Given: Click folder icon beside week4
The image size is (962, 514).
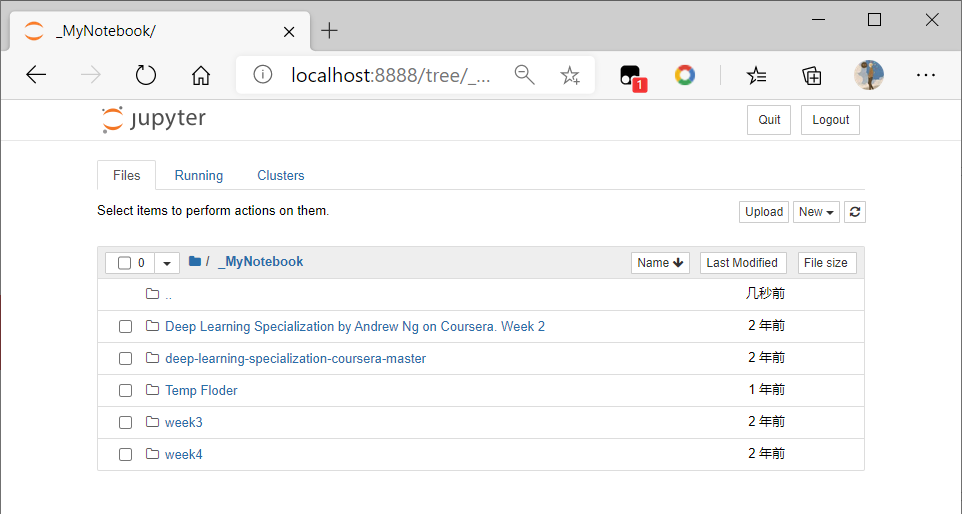Looking at the screenshot, I should click(x=152, y=453).
